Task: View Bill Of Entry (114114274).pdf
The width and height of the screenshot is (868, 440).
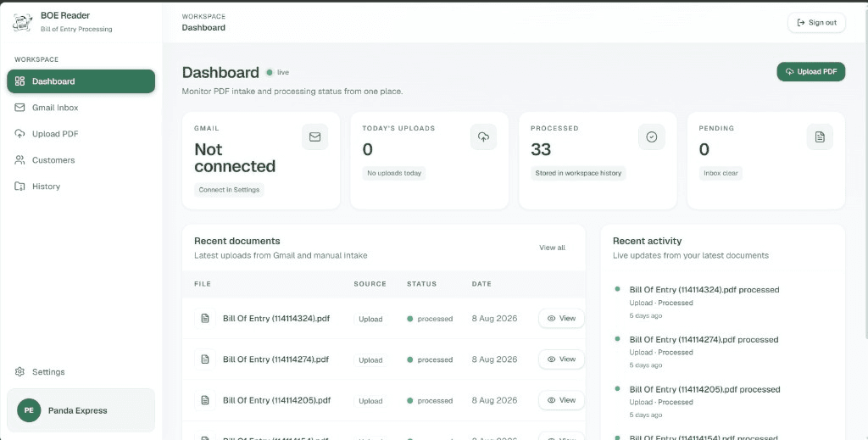Action: [561, 359]
